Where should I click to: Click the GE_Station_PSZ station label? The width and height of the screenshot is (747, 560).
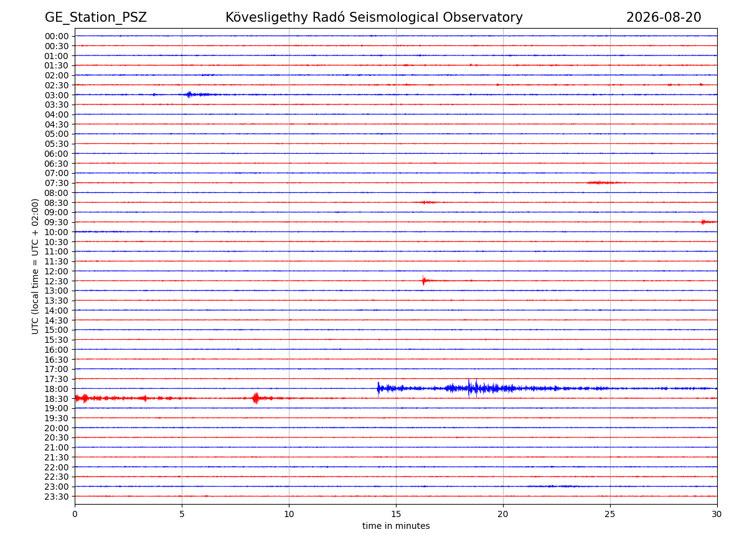(x=96, y=18)
